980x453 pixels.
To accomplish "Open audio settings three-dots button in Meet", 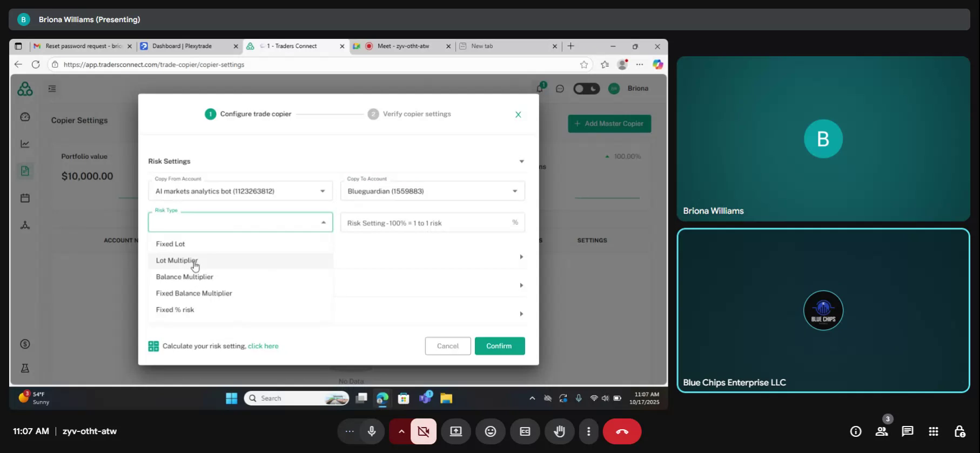I will click(350, 431).
